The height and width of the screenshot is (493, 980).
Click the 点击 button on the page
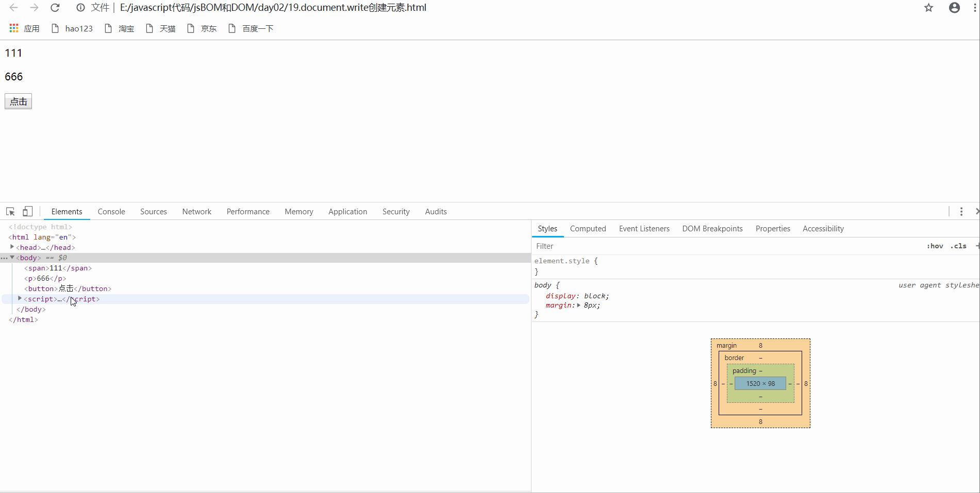pyautogui.click(x=18, y=101)
